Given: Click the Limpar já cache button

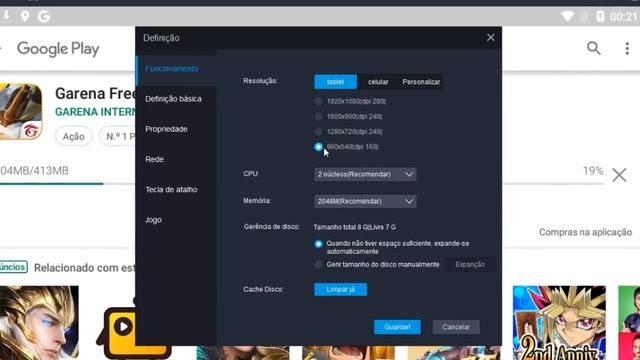Looking at the screenshot, I should pyautogui.click(x=340, y=289).
